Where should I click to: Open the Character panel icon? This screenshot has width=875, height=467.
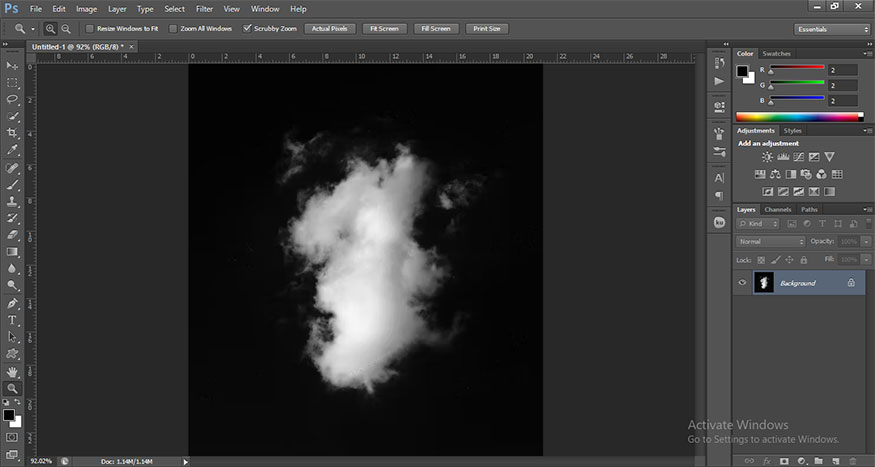719,178
